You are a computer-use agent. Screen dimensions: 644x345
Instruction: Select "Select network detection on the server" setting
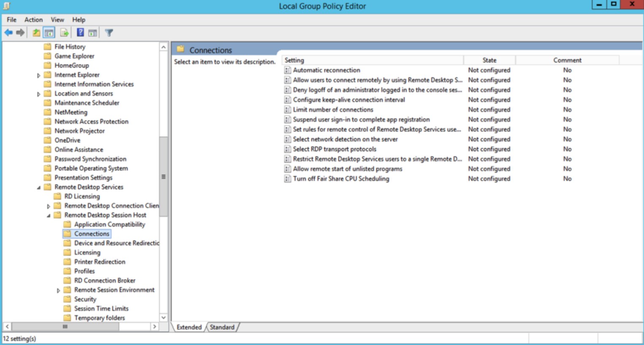tap(345, 139)
